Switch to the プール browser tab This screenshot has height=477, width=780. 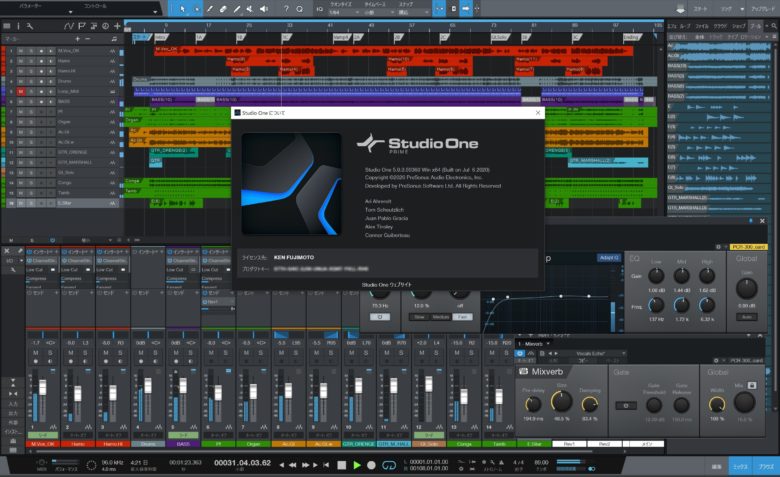coord(756,26)
